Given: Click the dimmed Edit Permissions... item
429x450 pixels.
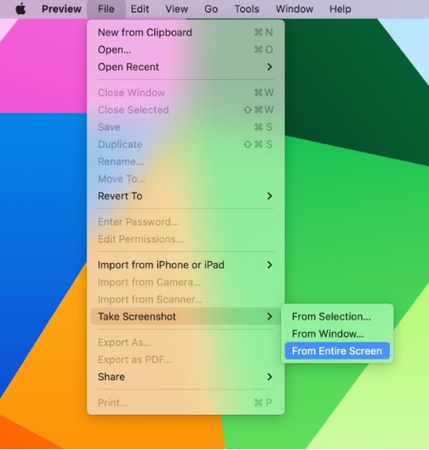Looking at the screenshot, I should coord(186,239).
